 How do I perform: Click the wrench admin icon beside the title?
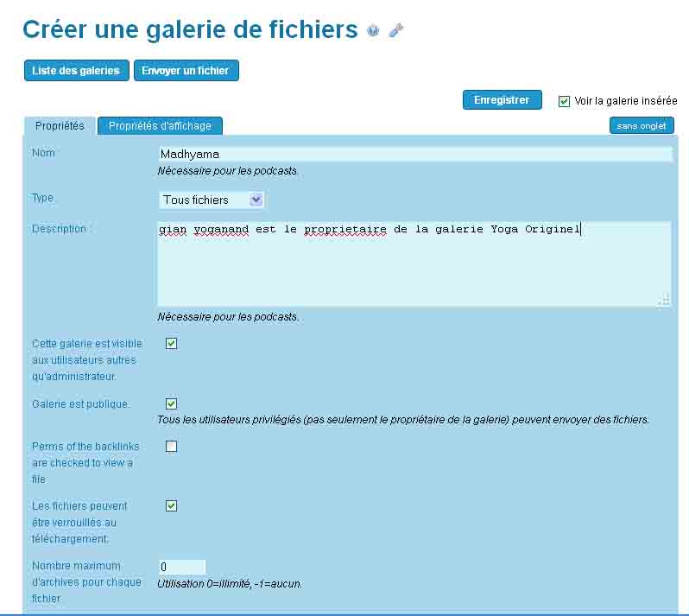395,31
